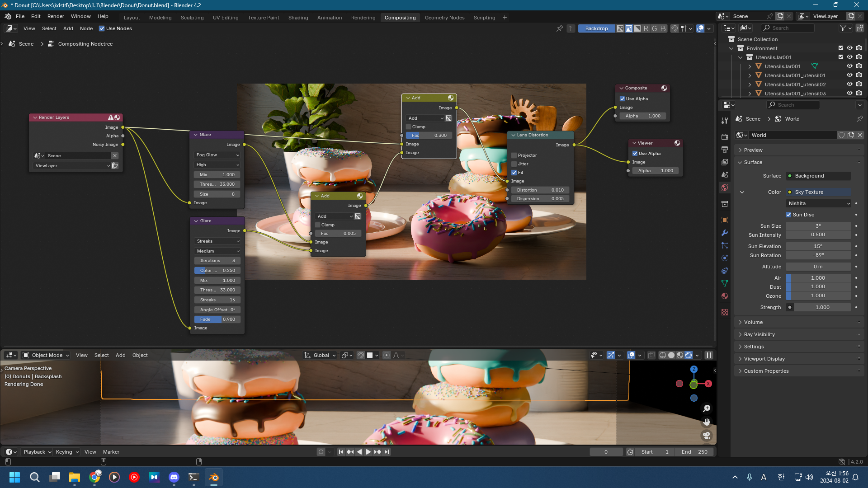Image resolution: width=868 pixels, height=488 pixels.
Task: Switch to the Shading workspace tab
Action: (x=298, y=18)
